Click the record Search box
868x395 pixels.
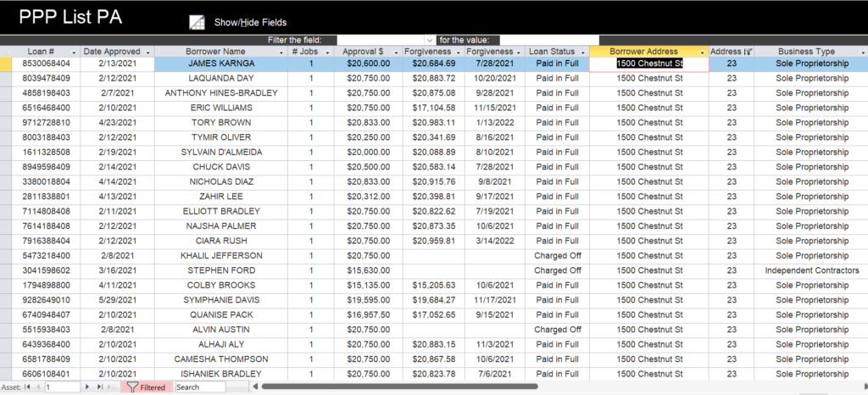click(x=200, y=387)
